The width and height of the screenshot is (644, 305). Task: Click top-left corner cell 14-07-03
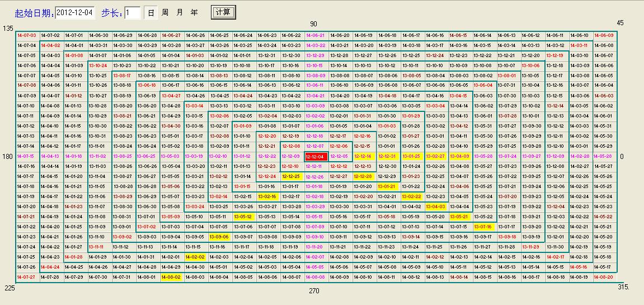tap(26, 35)
